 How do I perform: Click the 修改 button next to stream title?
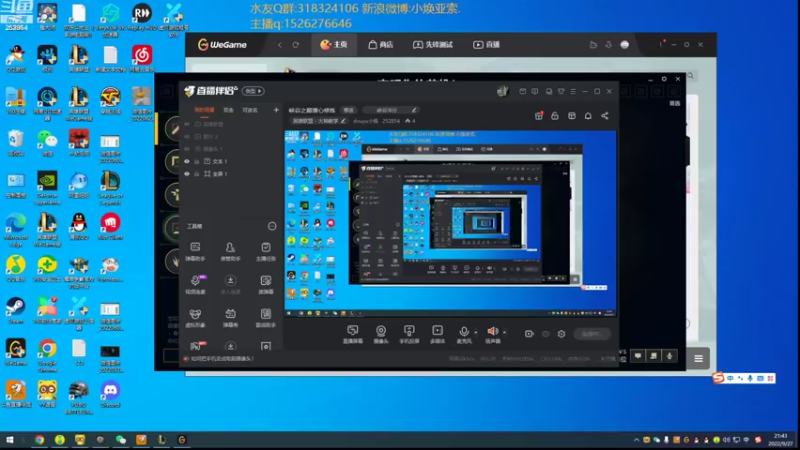348,110
